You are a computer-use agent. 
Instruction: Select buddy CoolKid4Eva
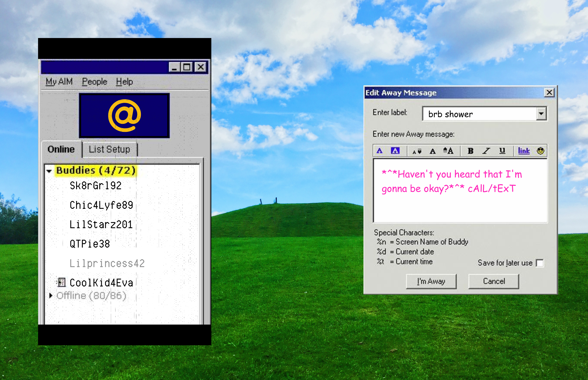(101, 283)
